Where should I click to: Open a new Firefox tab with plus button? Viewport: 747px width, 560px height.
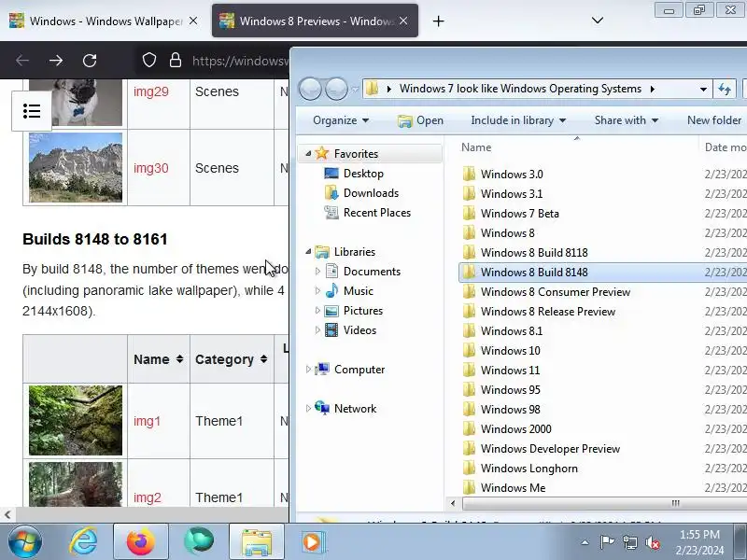[x=438, y=21]
